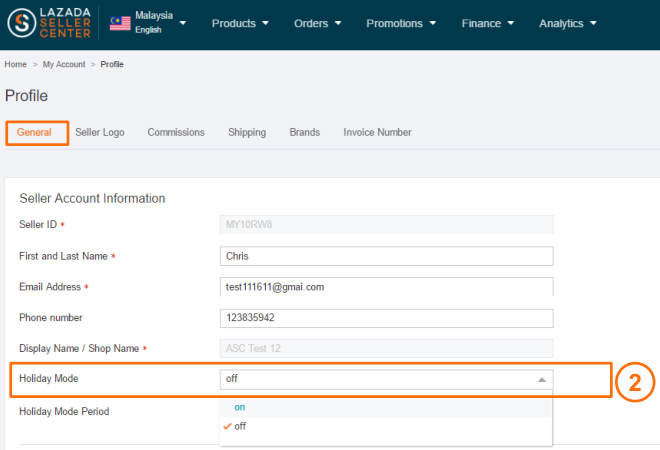Expand the Orders menu

pos(318,23)
